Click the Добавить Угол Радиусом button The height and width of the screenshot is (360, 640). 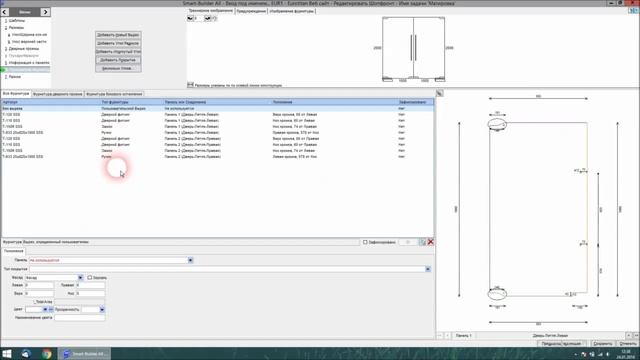click(x=118, y=43)
